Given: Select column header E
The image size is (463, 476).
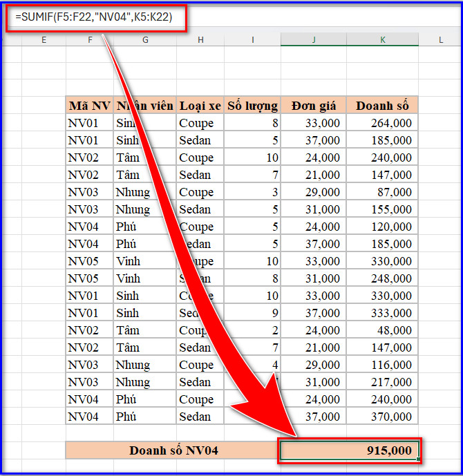Looking at the screenshot, I should [44, 40].
